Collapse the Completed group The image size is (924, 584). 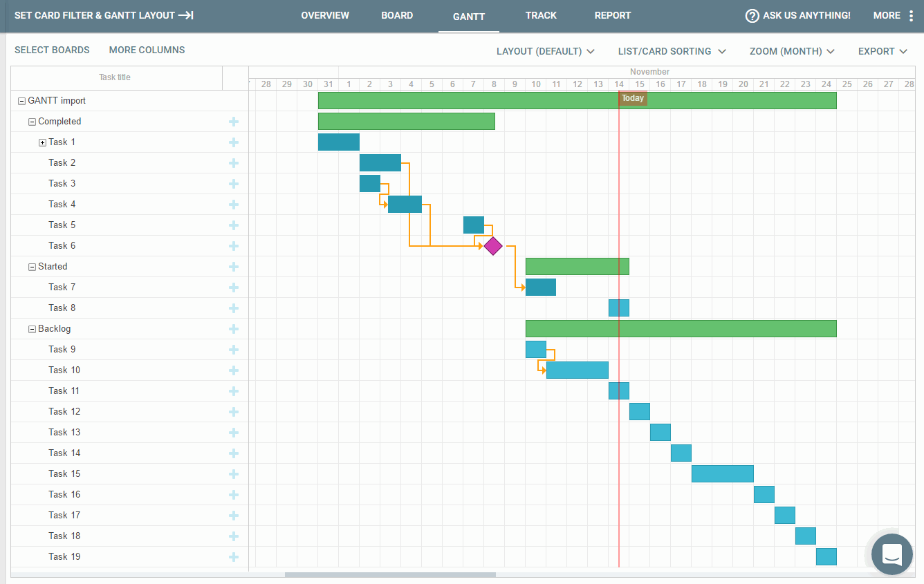click(x=32, y=121)
